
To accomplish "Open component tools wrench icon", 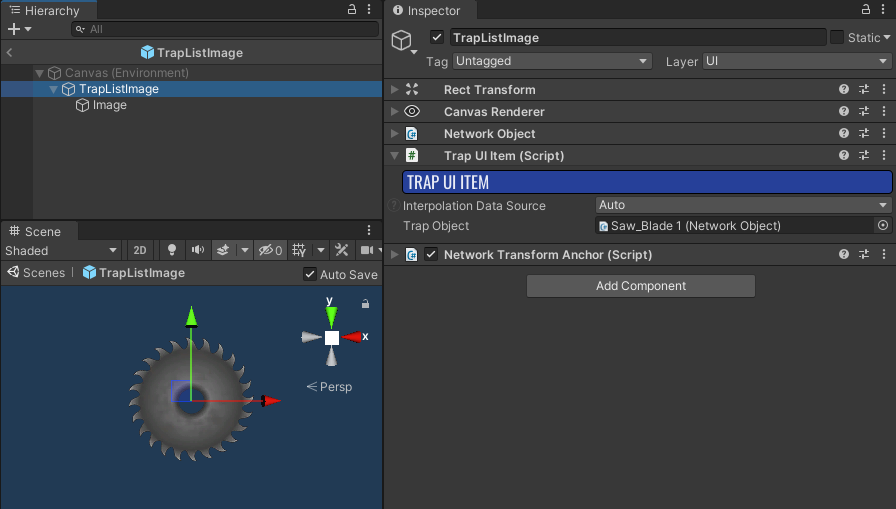I will (x=342, y=250).
